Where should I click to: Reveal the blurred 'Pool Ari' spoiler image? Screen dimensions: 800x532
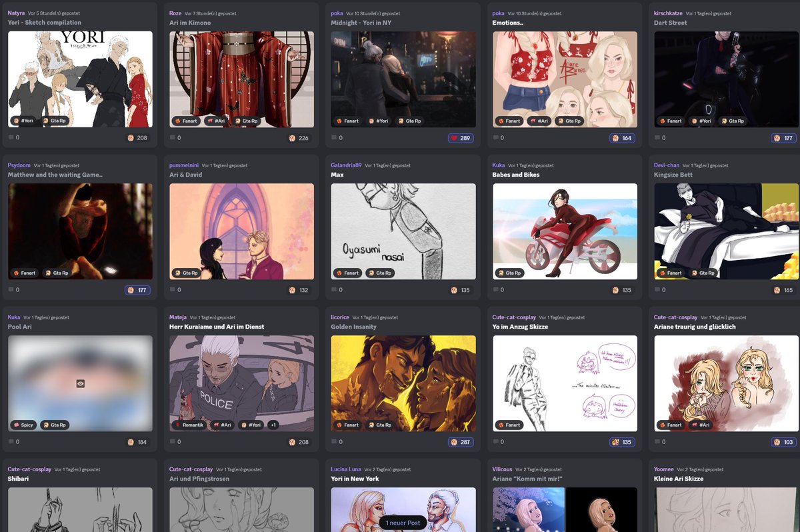point(80,383)
